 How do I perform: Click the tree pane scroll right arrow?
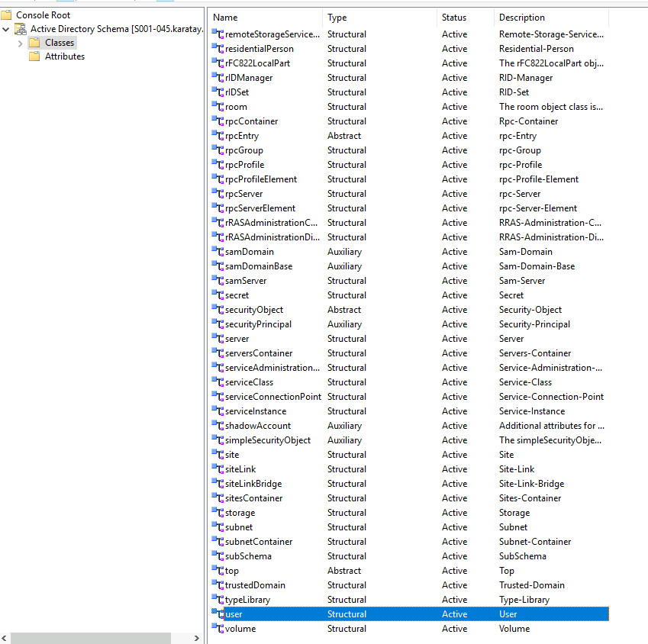[x=197, y=638]
